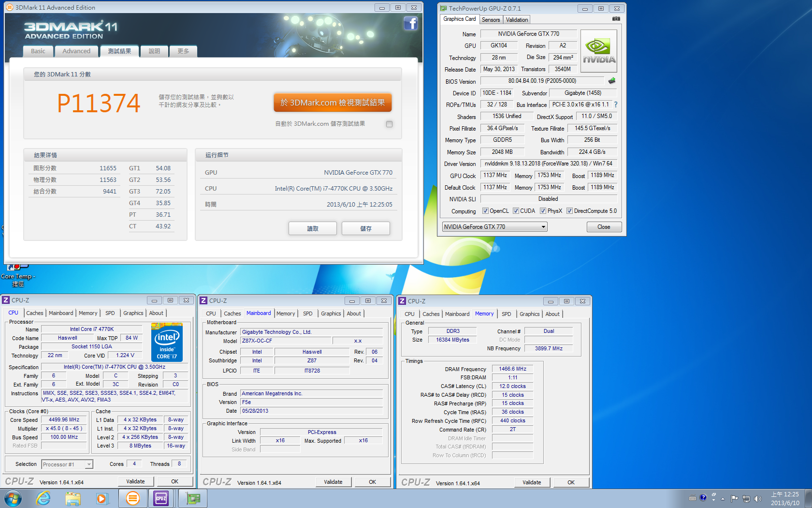Click the taskbar clock showing 12:25
The width and height of the screenshot is (812, 508).
(785, 498)
